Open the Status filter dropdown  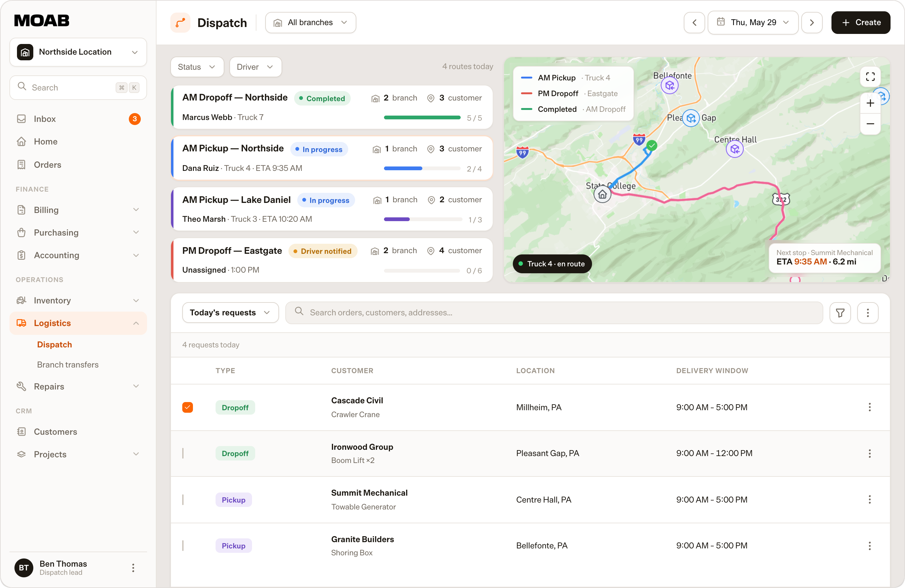[x=197, y=67]
